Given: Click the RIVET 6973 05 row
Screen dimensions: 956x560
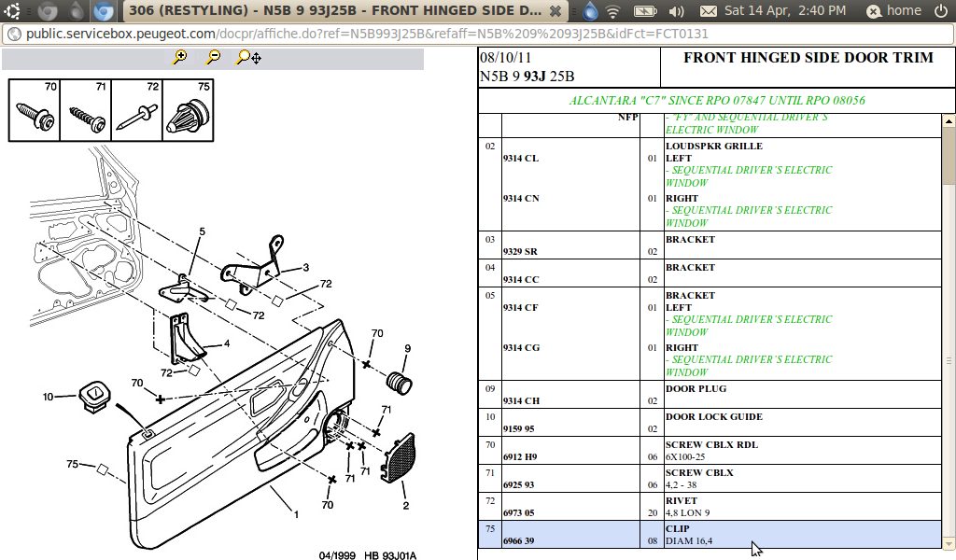Looking at the screenshot, I should coord(710,507).
